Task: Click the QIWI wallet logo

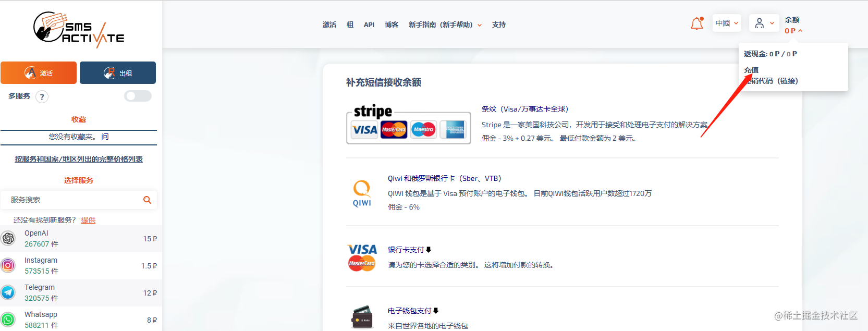Action: click(x=362, y=193)
